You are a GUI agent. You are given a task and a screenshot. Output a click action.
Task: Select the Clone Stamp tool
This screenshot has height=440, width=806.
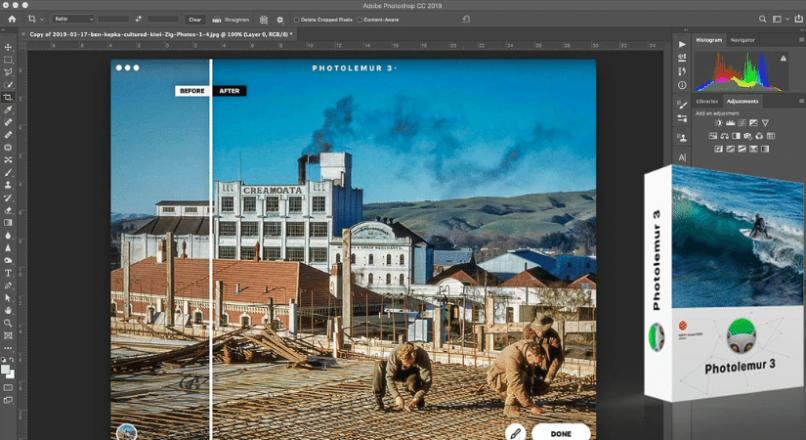tap(8, 185)
